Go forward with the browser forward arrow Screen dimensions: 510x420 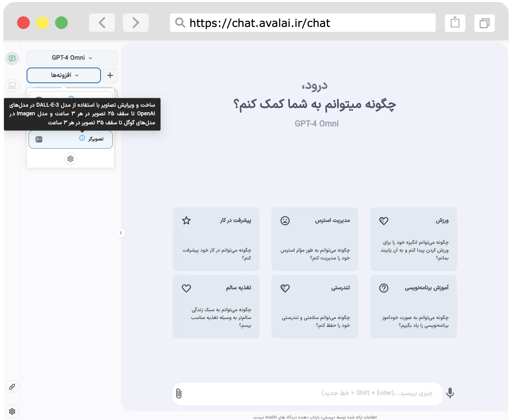click(136, 23)
